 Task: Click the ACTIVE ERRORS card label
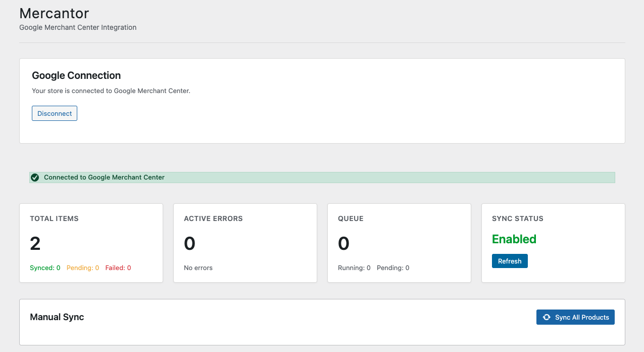pyautogui.click(x=213, y=219)
